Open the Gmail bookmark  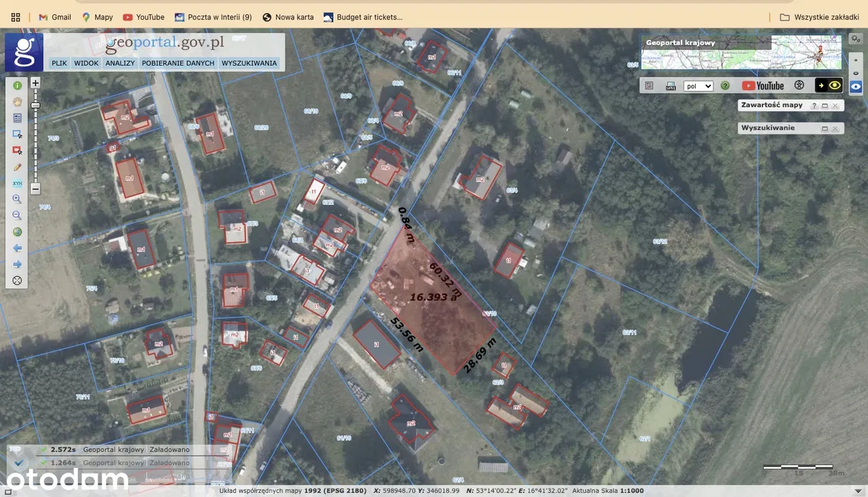point(54,17)
